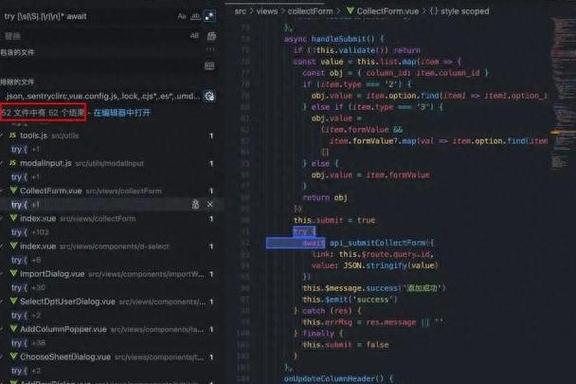Click the Vue icon of ChooseSheetDialog.vue
This screenshot has width=576, height=384.
(14, 357)
